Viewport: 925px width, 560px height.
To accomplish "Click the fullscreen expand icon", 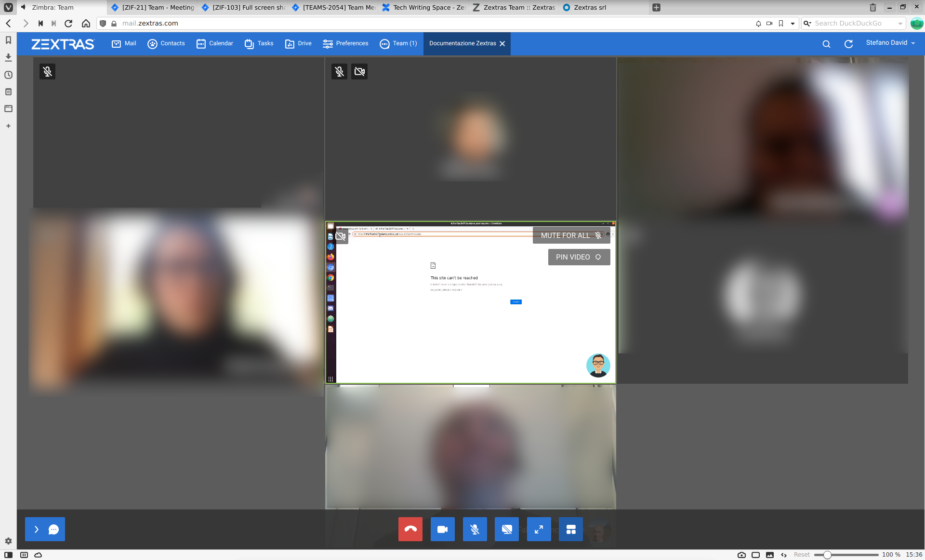I will click(539, 528).
